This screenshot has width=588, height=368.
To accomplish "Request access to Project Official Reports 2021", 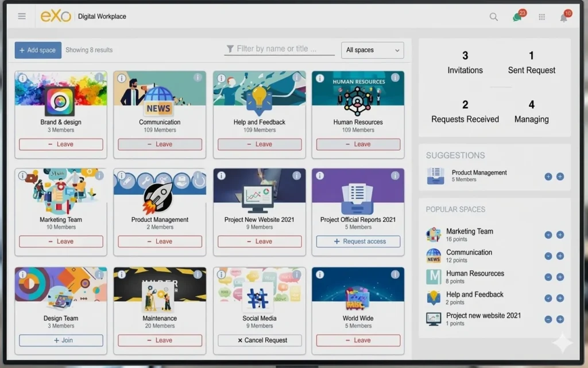I will tap(358, 242).
